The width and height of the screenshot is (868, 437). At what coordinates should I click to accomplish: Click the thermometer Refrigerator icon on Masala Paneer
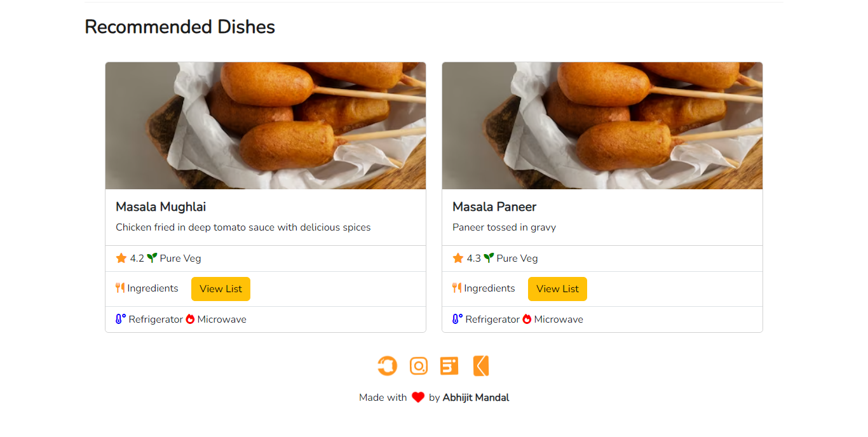(x=456, y=318)
